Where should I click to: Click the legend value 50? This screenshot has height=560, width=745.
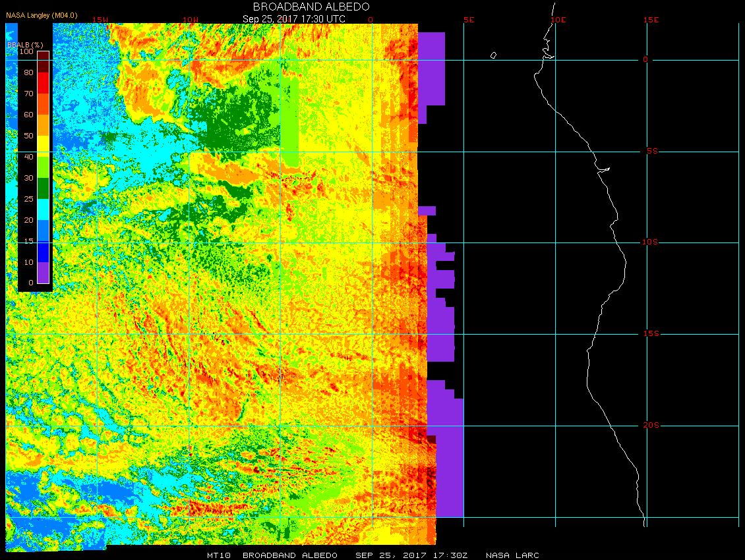(x=28, y=136)
